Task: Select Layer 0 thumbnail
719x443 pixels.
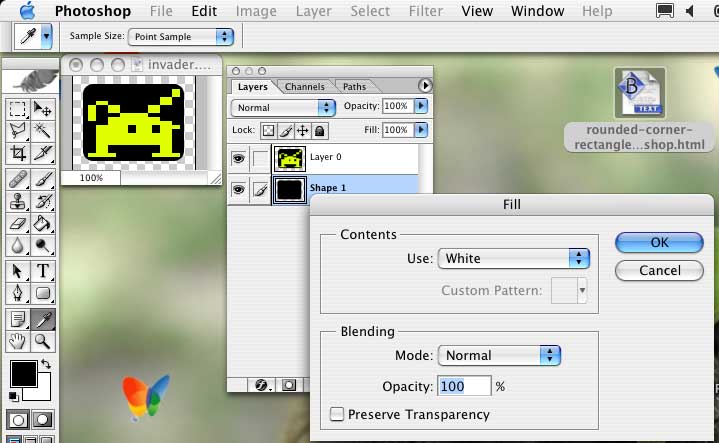Action: (289, 159)
